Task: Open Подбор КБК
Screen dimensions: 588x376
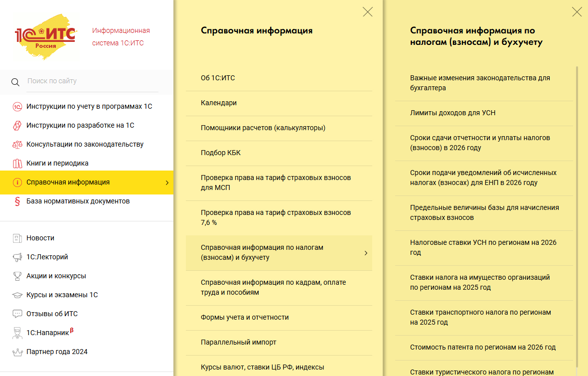Action: 279,153
